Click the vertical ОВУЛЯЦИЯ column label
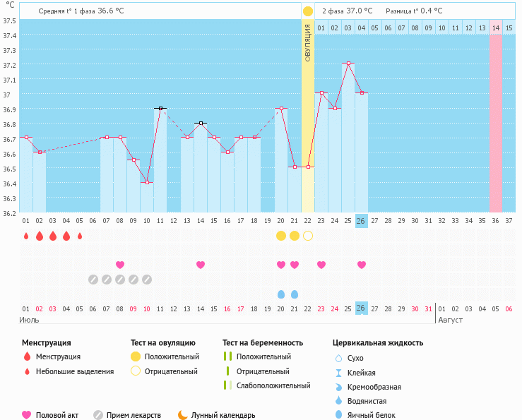The image size is (522, 420). coord(308,42)
